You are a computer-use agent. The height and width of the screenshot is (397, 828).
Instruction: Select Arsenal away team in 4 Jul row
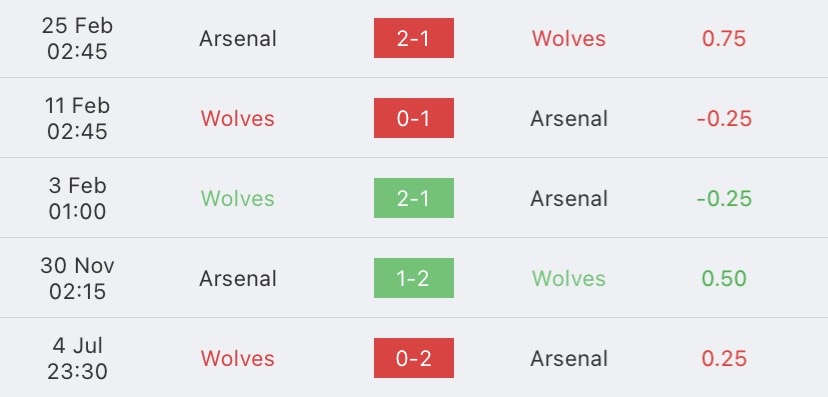click(569, 358)
